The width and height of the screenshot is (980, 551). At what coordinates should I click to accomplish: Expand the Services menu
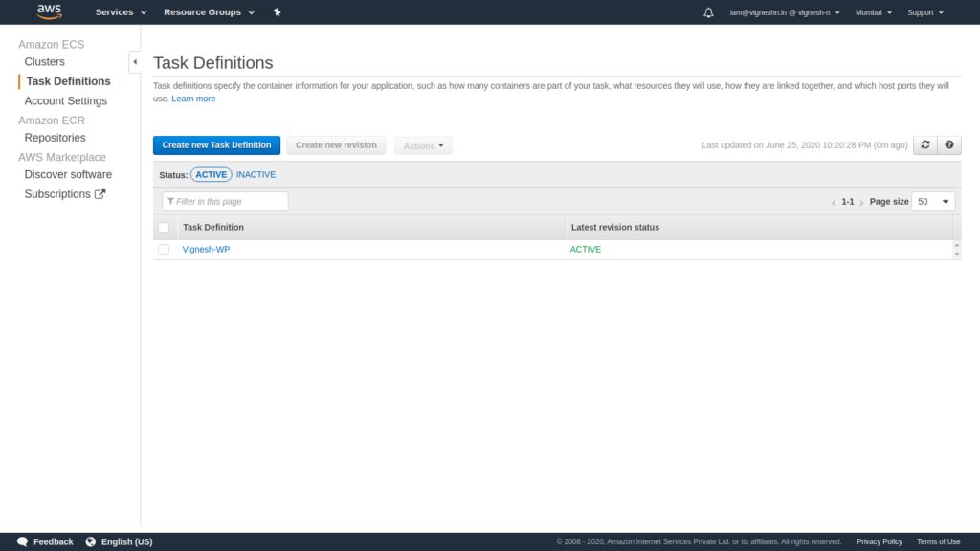click(121, 11)
